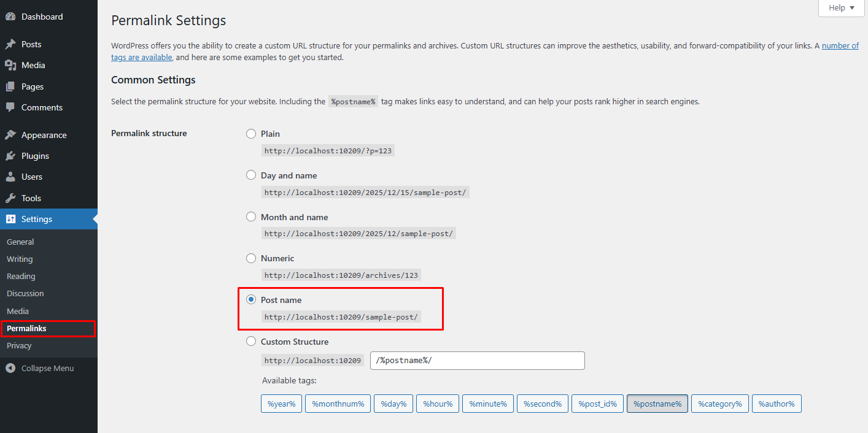Click the Comments speech bubble icon
Viewport: 868px width, 433px height.
coord(10,107)
